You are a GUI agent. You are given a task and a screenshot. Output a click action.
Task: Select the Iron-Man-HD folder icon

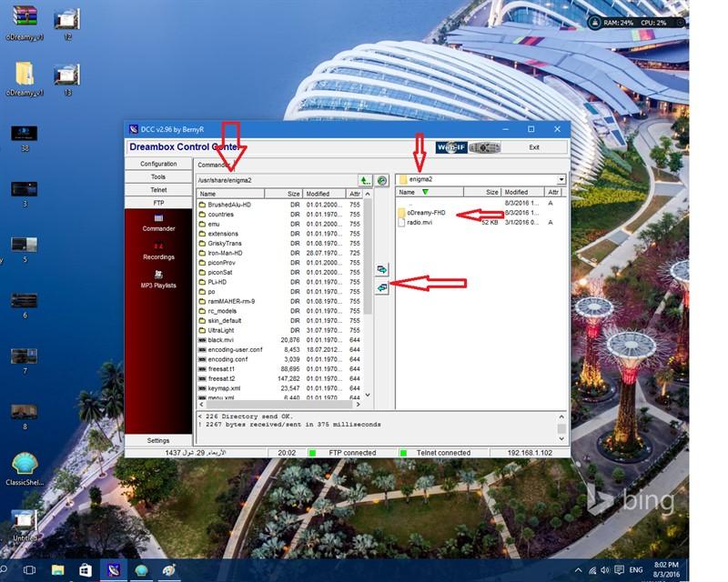(202, 254)
